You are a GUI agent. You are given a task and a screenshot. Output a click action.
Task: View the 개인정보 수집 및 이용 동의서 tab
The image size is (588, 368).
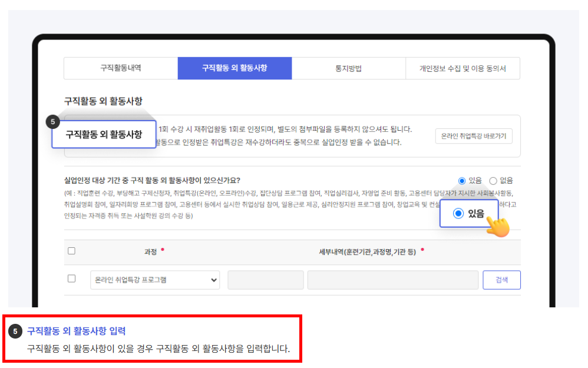tap(463, 68)
